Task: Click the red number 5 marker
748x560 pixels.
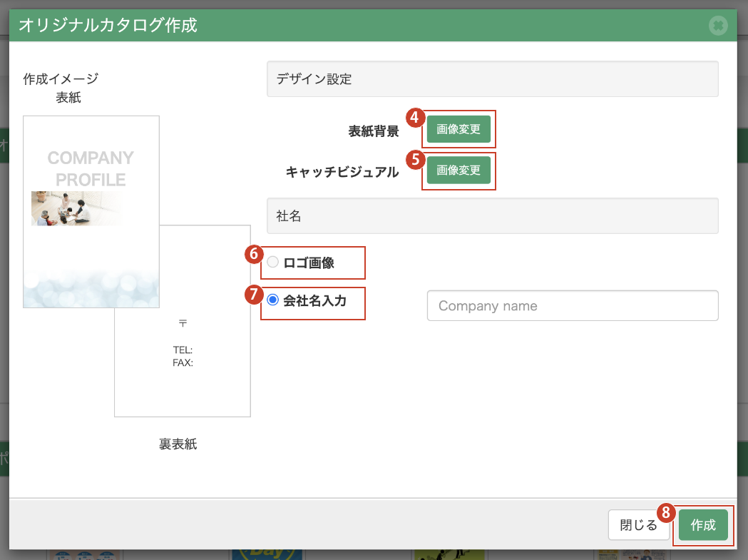Action: click(x=416, y=158)
